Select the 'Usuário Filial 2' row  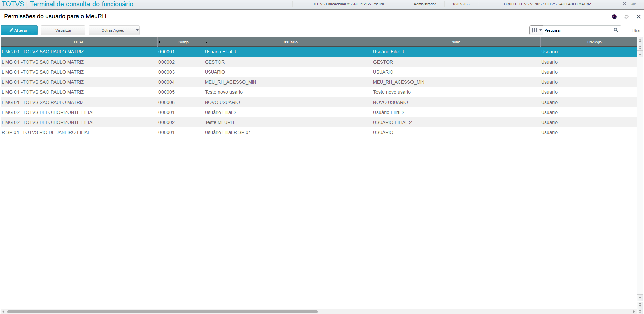click(318, 112)
